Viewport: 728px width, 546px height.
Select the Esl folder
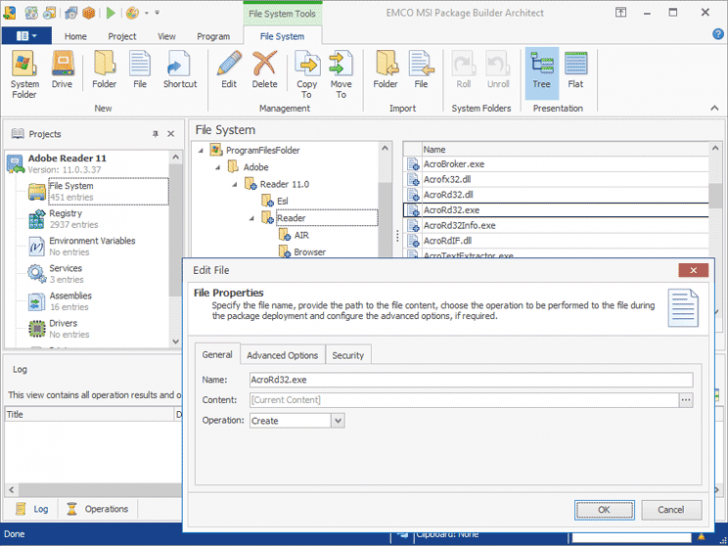click(282, 201)
